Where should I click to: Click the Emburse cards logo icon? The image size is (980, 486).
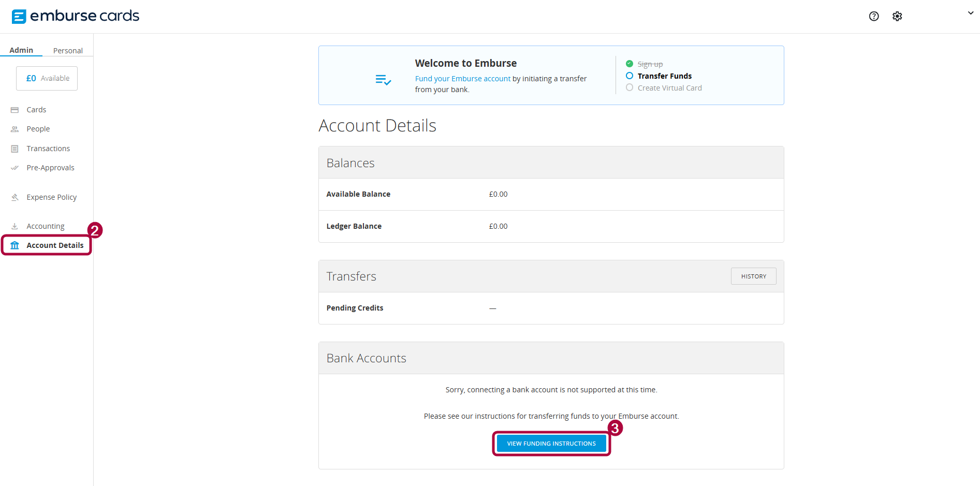pyautogui.click(x=19, y=17)
